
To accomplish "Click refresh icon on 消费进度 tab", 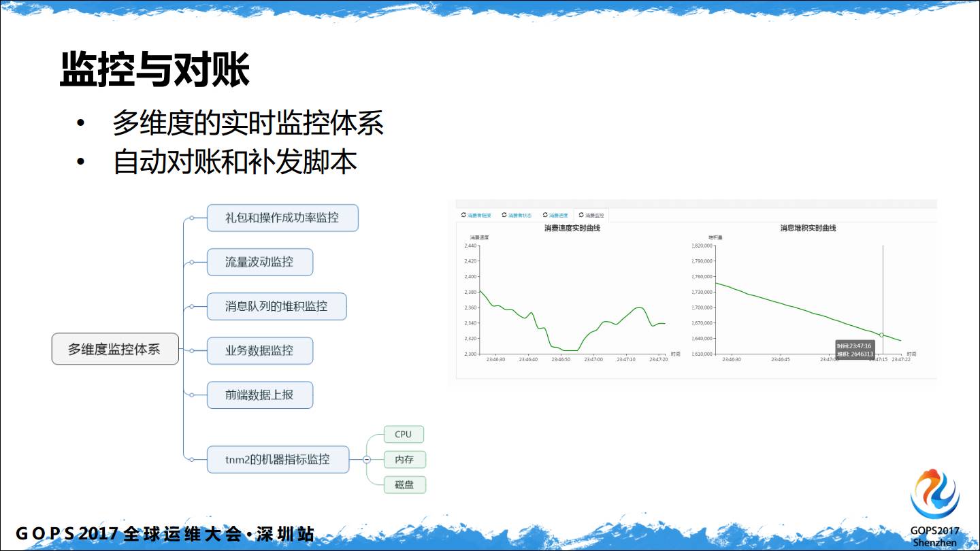I will 545,215.
